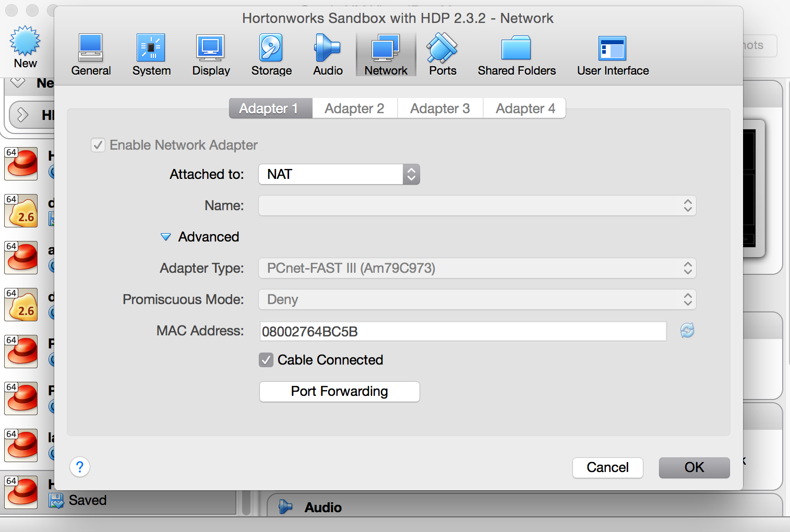Image resolution: width=790 pixels, height=532 pixels.
Task: Select the Adapter 4 tab
Action: coord(524,108)
